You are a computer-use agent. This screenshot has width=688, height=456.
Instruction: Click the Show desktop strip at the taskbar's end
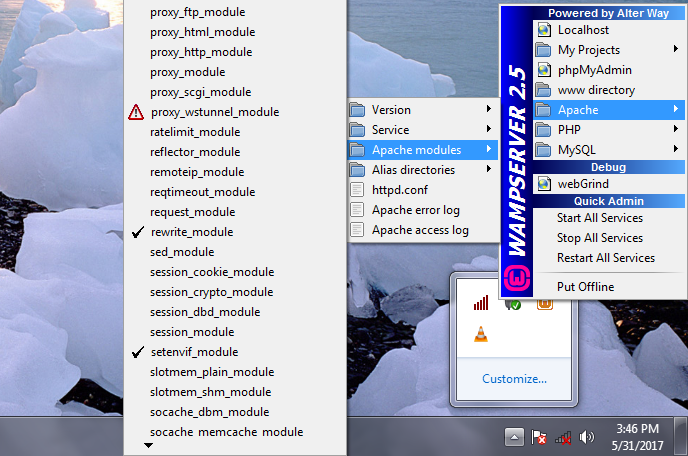[x=681, y=437]
